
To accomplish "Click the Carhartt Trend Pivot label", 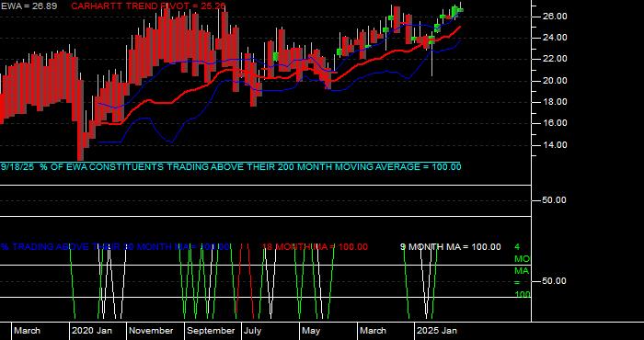I will coord(148,6).
